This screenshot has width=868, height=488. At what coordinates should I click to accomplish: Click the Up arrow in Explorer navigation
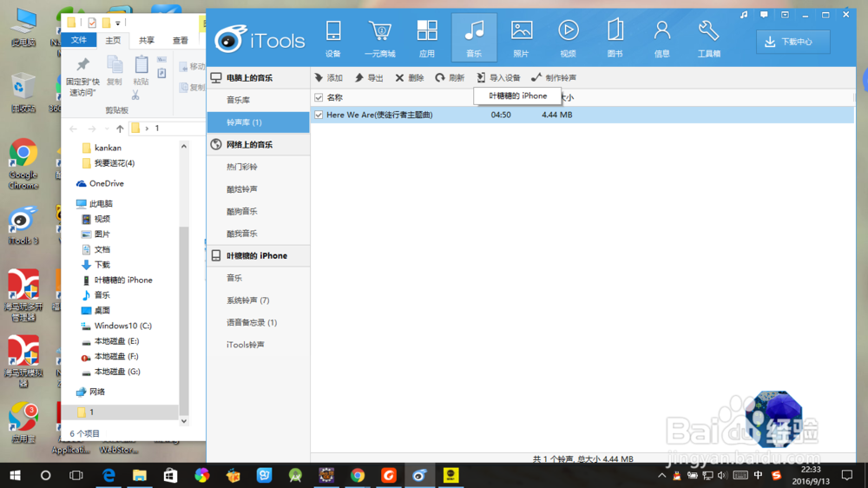[x=120, y=129]
